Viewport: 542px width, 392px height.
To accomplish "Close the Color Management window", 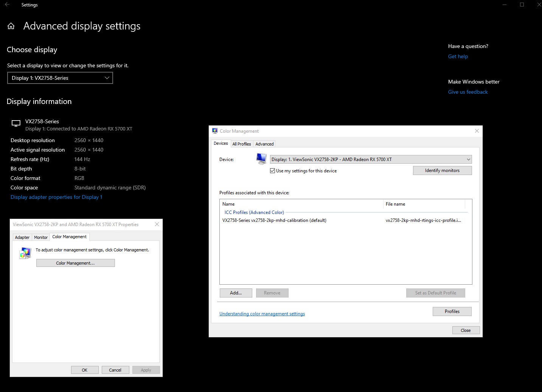I will [x=477, y=131].
